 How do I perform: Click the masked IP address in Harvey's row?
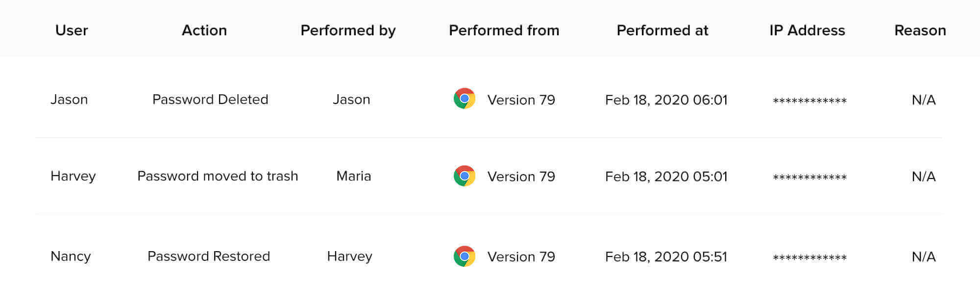coord(809,178)
